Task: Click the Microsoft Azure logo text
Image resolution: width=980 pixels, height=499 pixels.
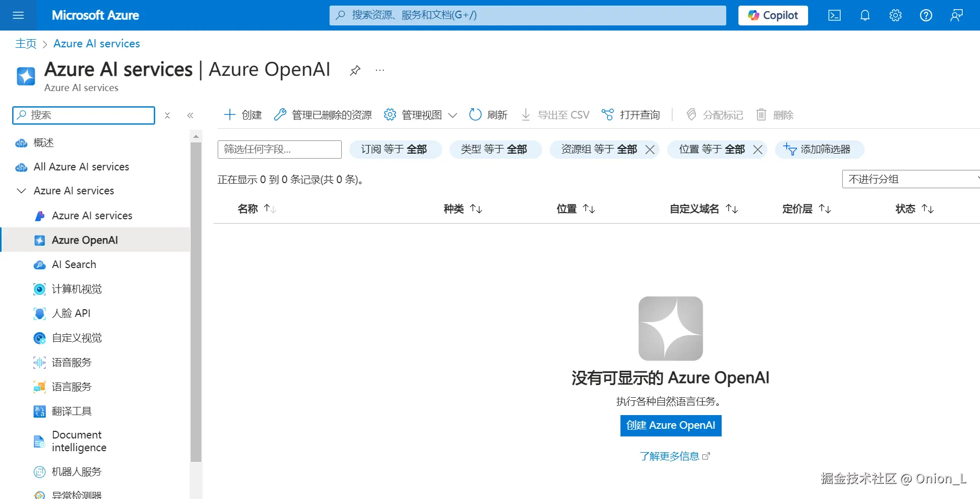Action: tap(95, 15)
